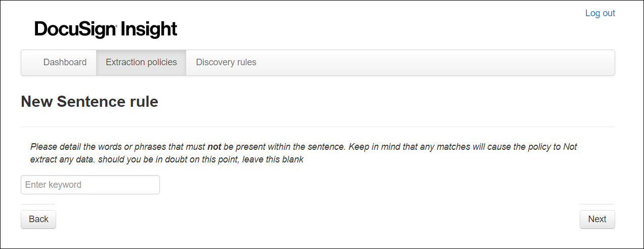Click the DocuSign Insight logo
Viewport: 644px width, 249px height.
(x=106, y=29)
